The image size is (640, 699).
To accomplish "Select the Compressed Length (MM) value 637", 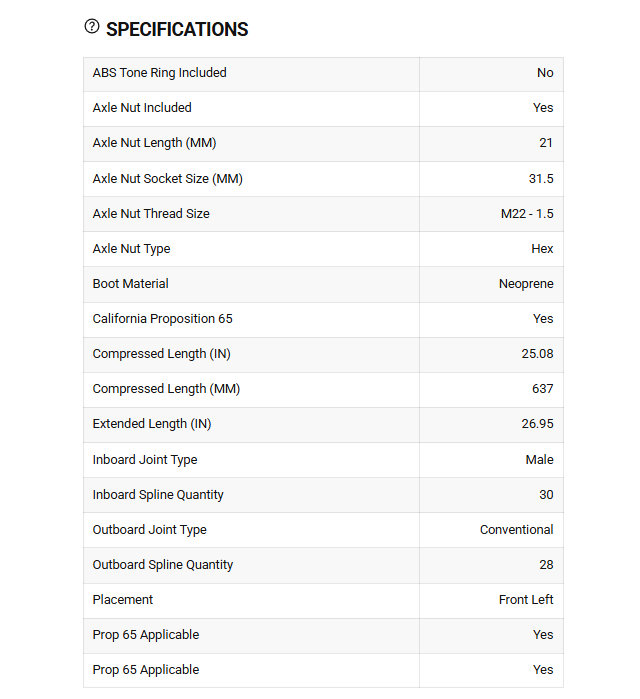I will 543,389.
